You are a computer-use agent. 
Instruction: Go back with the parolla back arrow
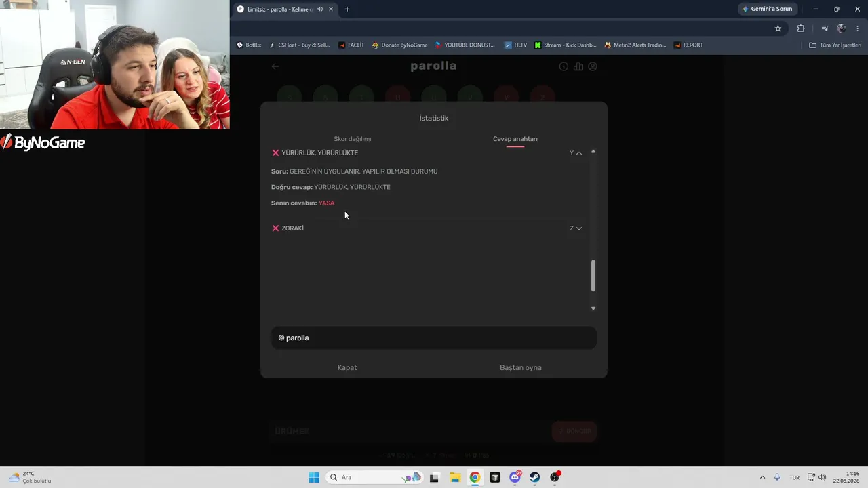[x=275, y=66]
